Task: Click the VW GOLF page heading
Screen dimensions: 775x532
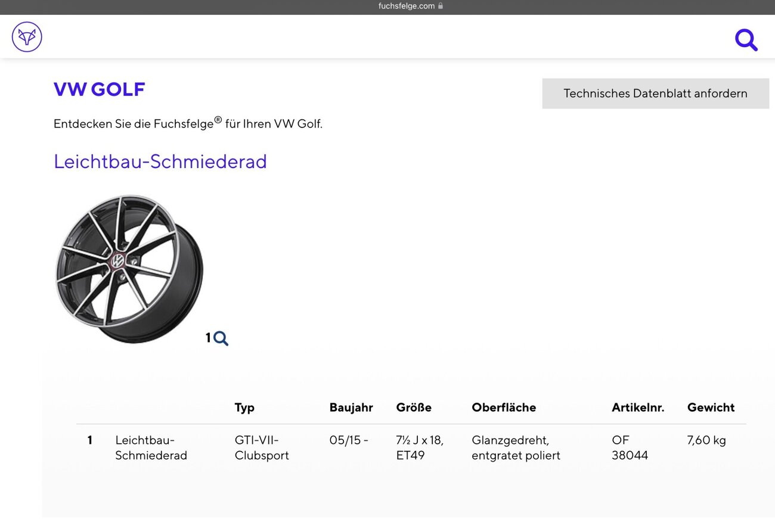Action: pyautogui.click(x=100, y=89)
